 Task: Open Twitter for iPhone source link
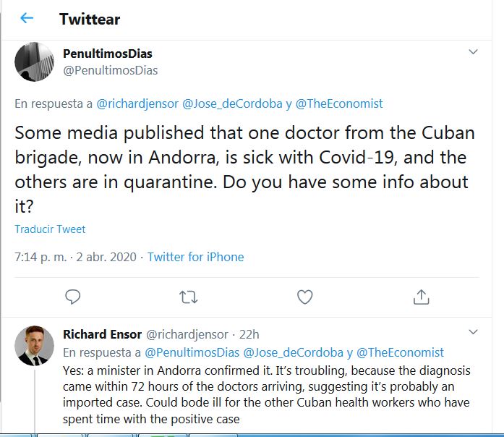[195, 257]
